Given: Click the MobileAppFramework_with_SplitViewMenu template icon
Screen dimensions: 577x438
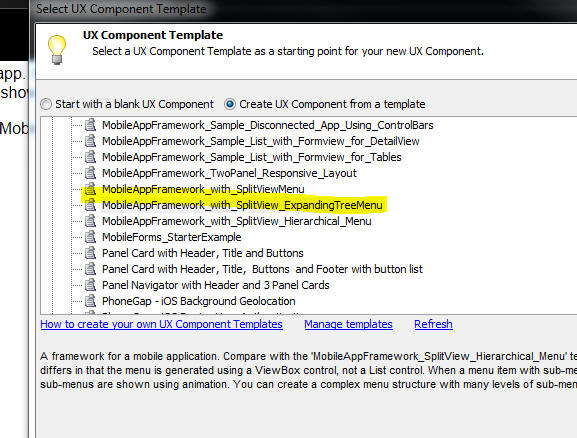Looking at the screenshot, I should (90, 189).
